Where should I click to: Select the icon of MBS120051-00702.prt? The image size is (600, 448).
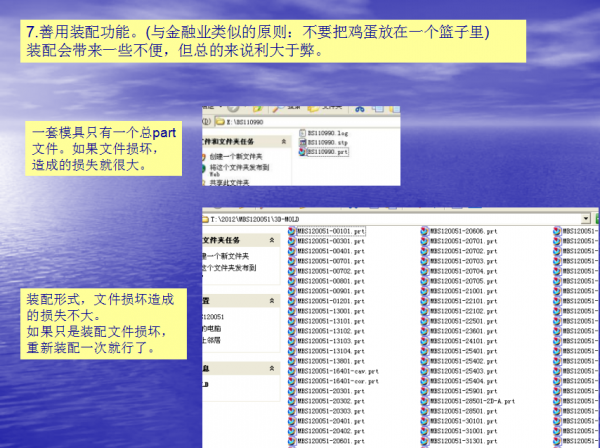pos(292,271)
